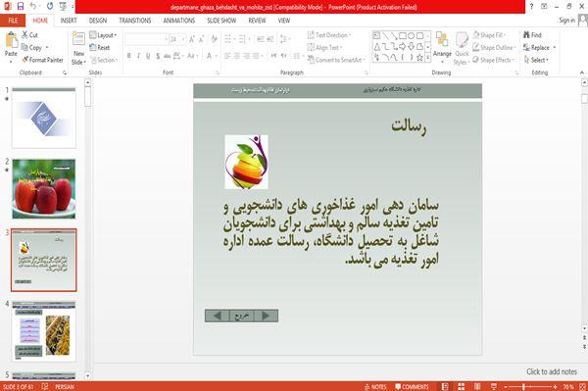Switch to Reading View icon in status bar

click(x=477, y=386)
